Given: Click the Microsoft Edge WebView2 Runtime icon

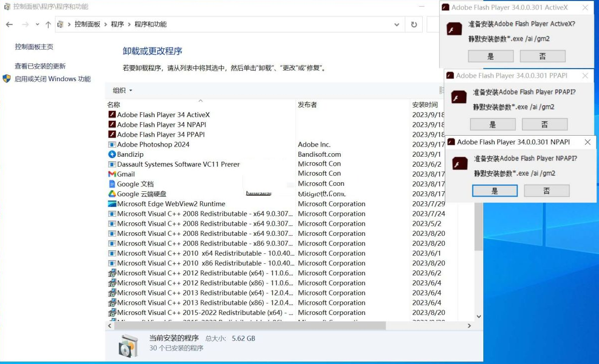Looking at the screenshot, I should tap(112, 204).
